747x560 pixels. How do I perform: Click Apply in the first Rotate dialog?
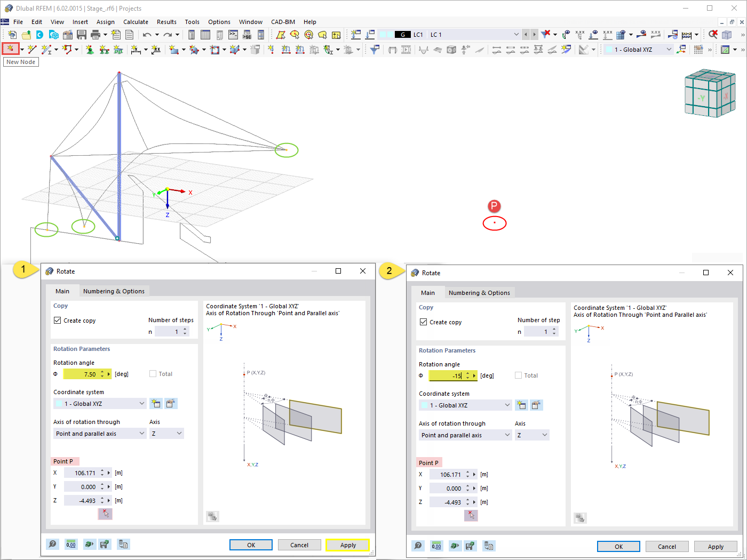(347, 545)
